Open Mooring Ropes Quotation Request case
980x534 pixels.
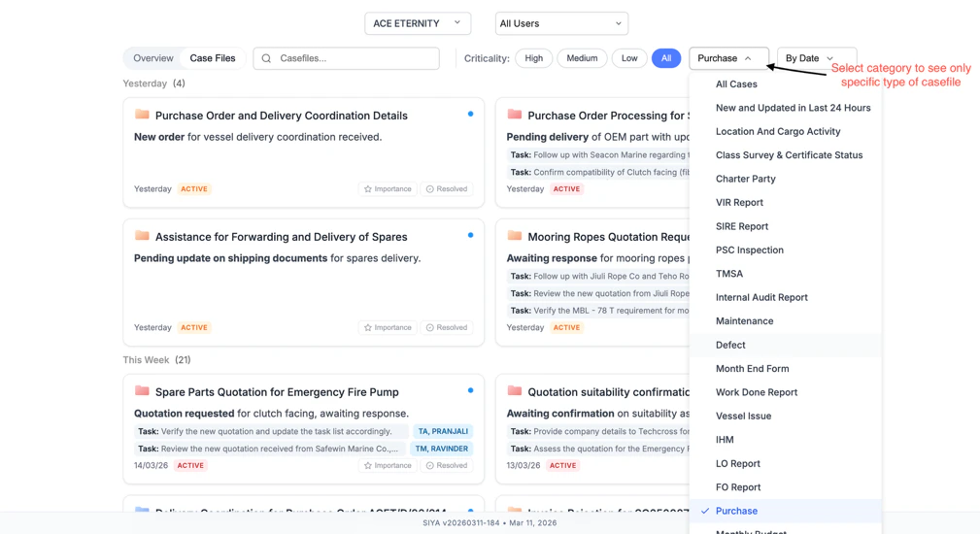pos(609,237)
